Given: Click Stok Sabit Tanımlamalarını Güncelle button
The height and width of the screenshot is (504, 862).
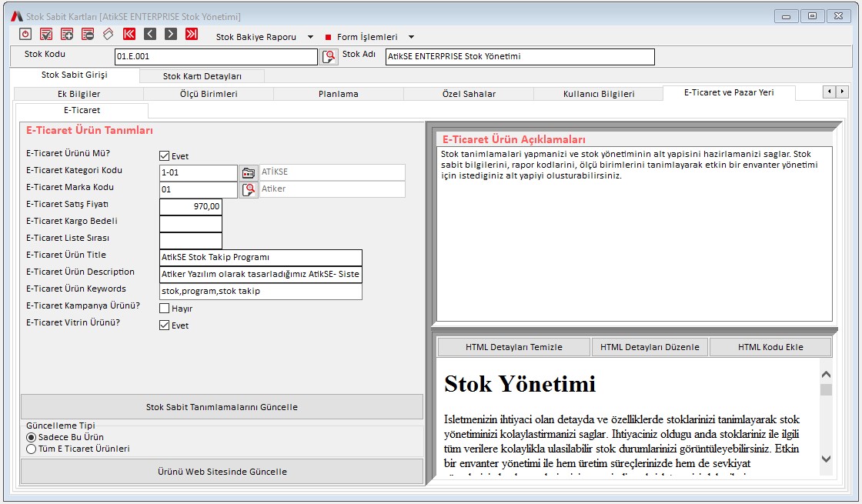Looking at the screenshot, I should pos(222,407).
